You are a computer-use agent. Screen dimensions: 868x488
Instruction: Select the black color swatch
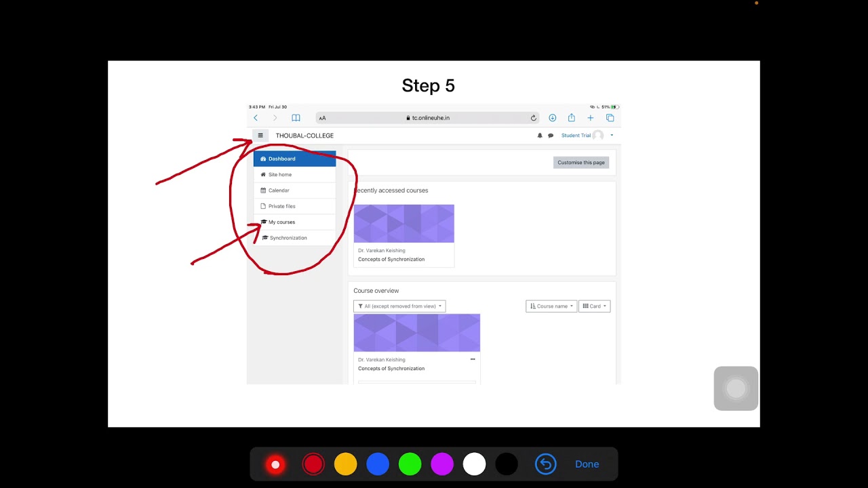coord(507,464)
